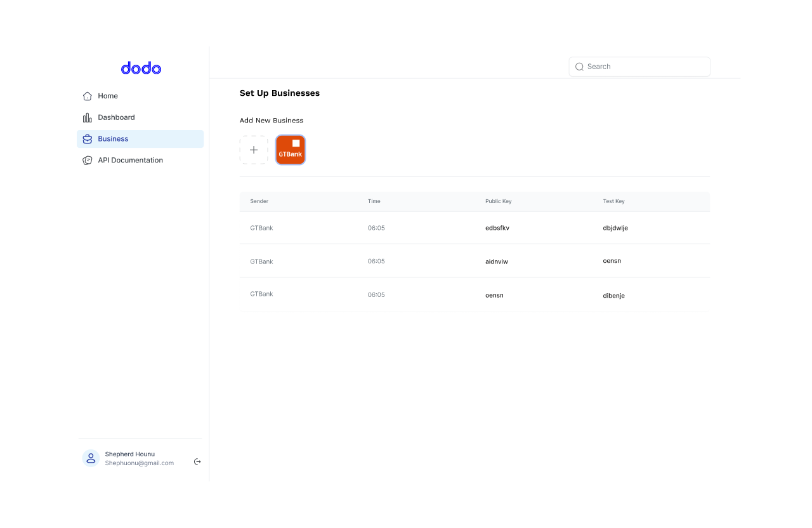Click the user profile avatar icon
The height and width of the screenshot is (528, 812).
pyautogui.click(x=90, y=458)
